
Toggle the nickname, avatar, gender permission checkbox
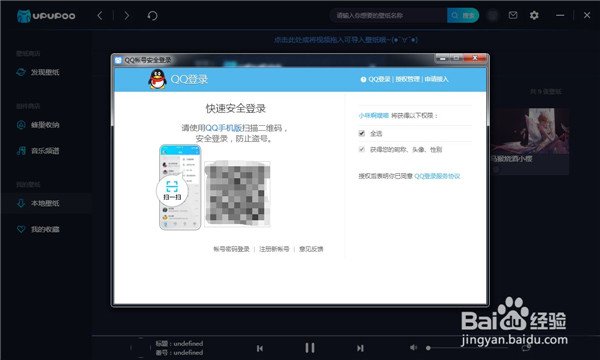coord(362,149)
